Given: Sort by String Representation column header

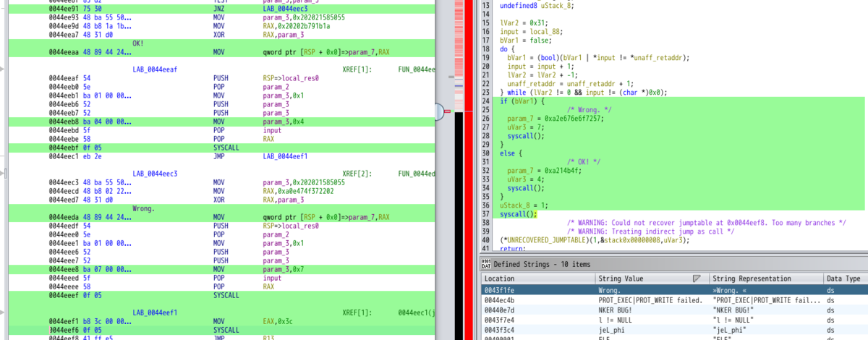Looking at the screenshot, I should [x=766, y=278].
